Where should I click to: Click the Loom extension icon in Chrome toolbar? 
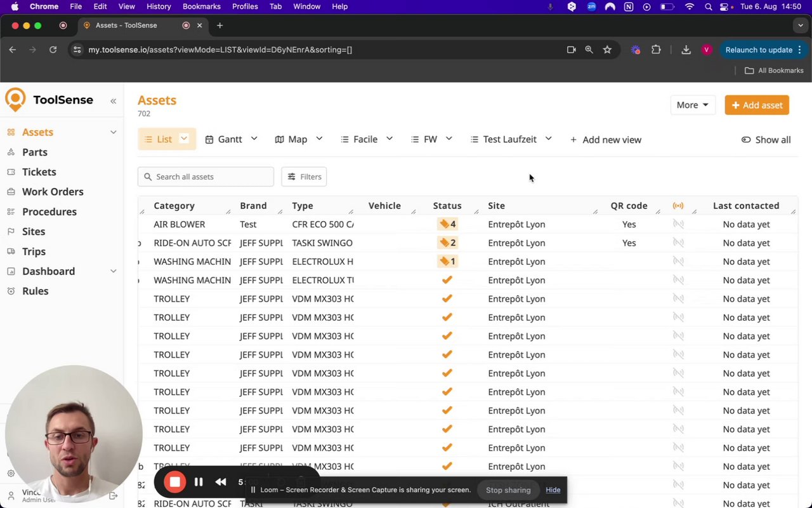[636, 50]
